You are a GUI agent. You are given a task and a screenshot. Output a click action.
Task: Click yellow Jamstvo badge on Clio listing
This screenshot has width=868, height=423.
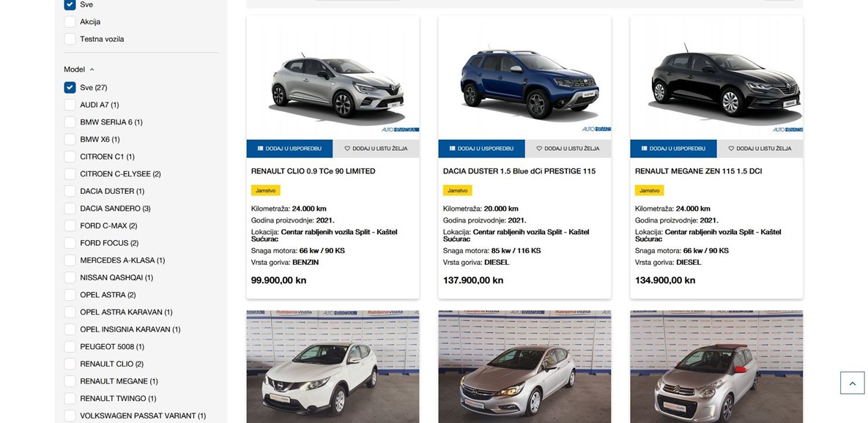coord(266,190)
